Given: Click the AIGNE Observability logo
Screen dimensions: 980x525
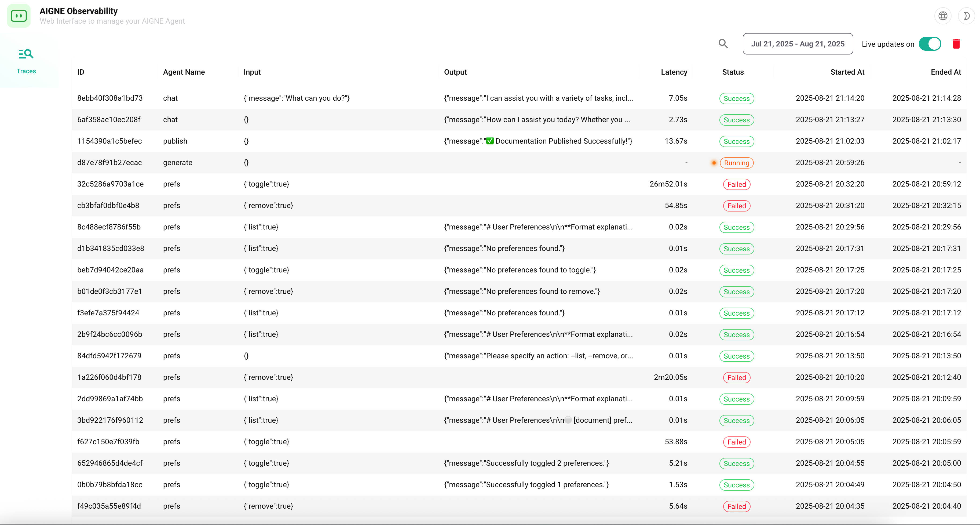Looking at the screenshot, I should tap(19, 16).
